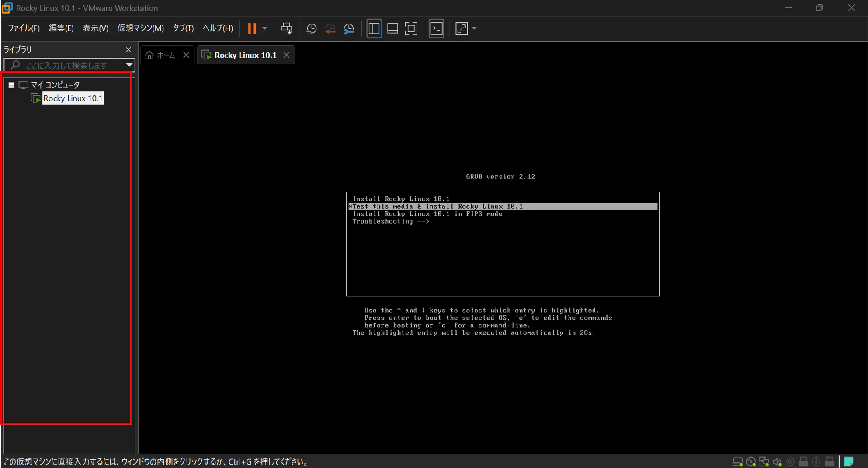
Task: Minimize the VMware Workstation window
Action: pos(788,8)
